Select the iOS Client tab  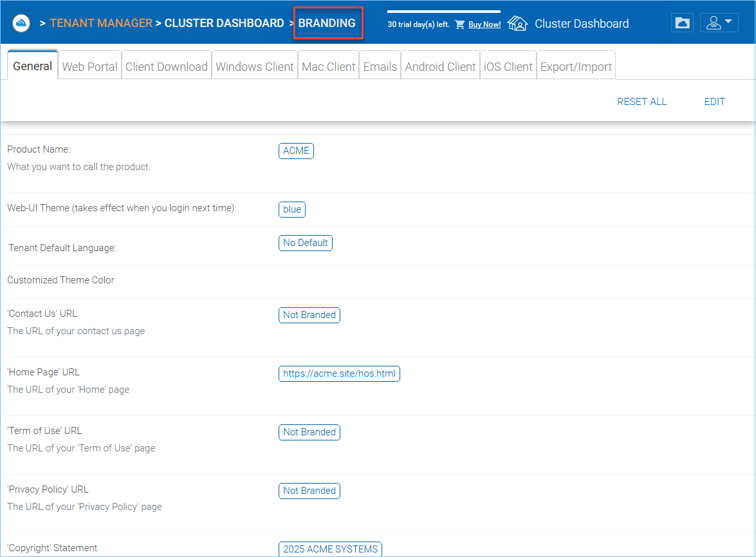click(508, 66)
